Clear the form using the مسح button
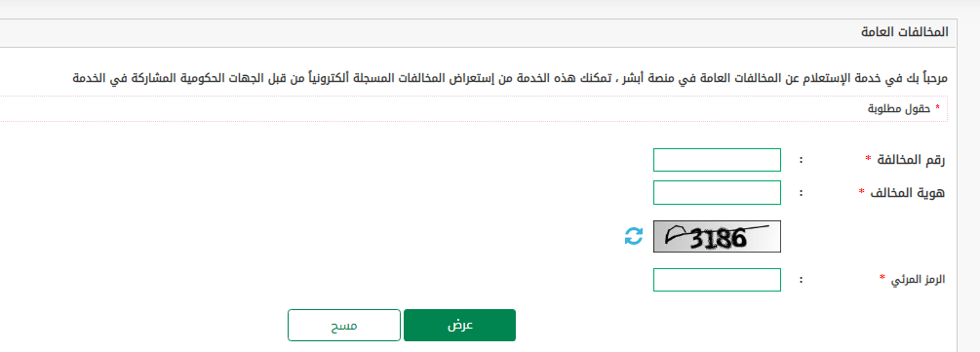 [x=344, y=325]
